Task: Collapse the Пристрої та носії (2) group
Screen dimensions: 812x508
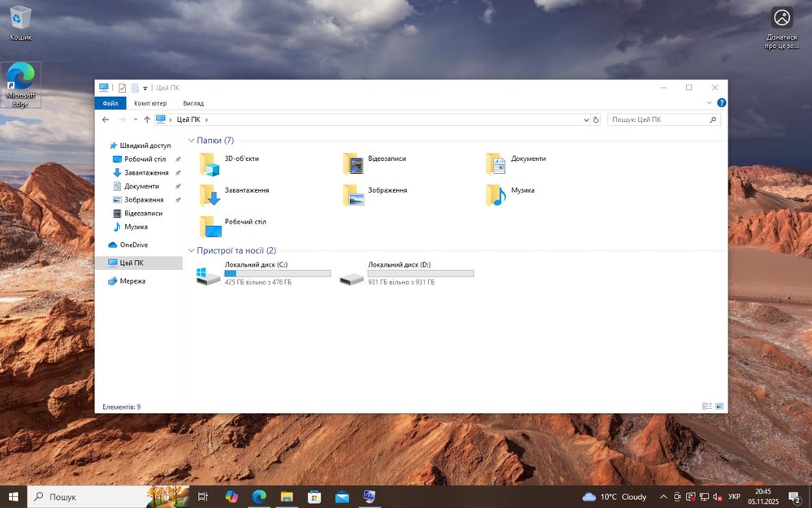Action: (191, 251)
